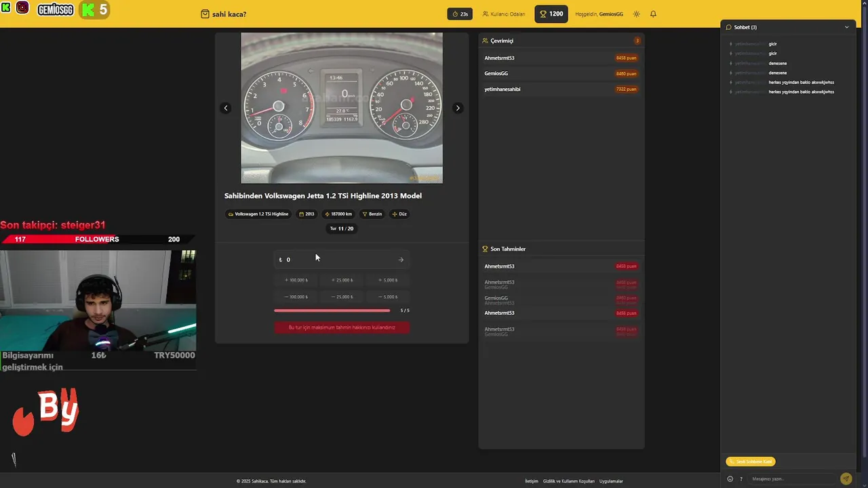Click the first denesene chat message
This screenshot has width=868, height=488.
point(778,63)
